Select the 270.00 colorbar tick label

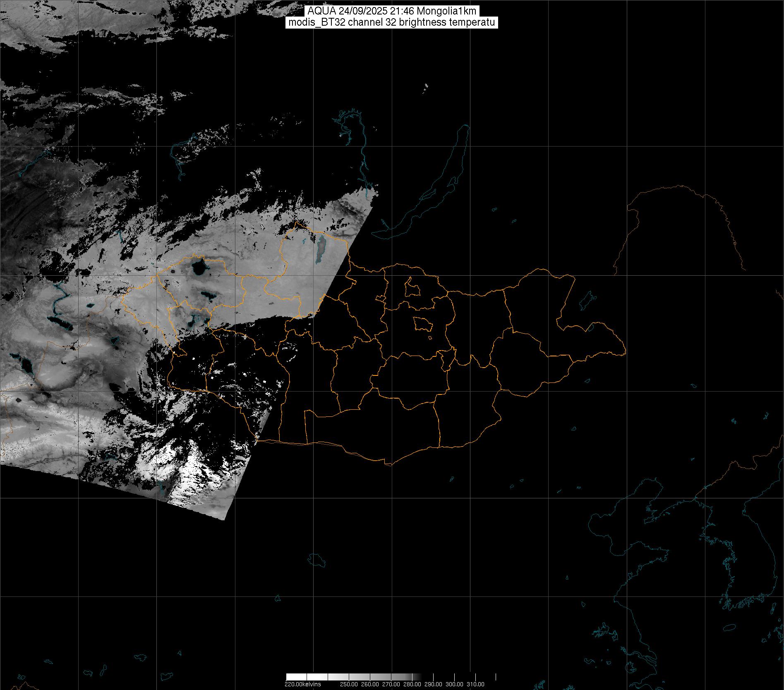391,684
